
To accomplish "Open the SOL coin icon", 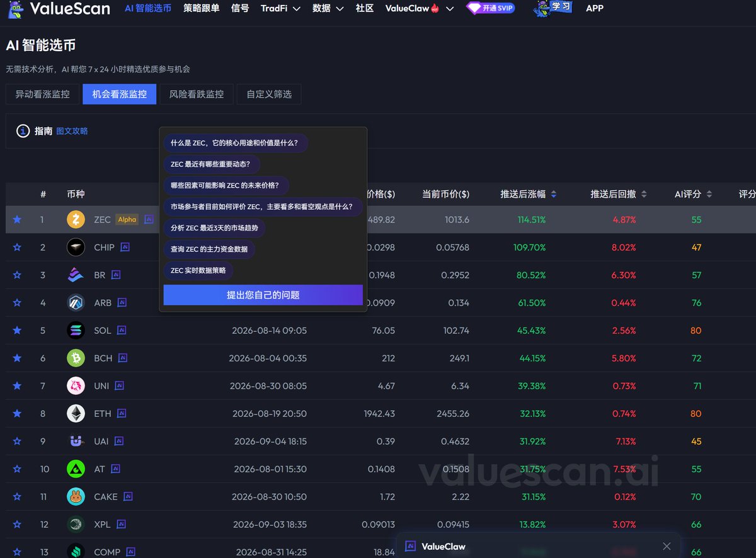I will point(76,331).
